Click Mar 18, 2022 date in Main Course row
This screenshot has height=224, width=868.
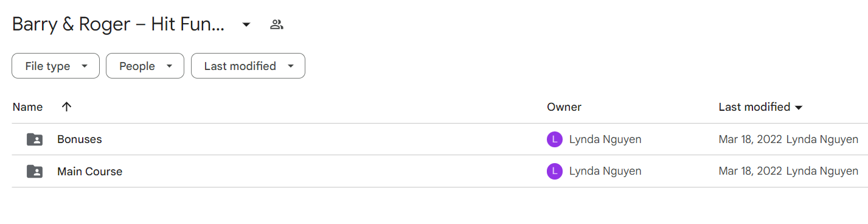point(750,172)
